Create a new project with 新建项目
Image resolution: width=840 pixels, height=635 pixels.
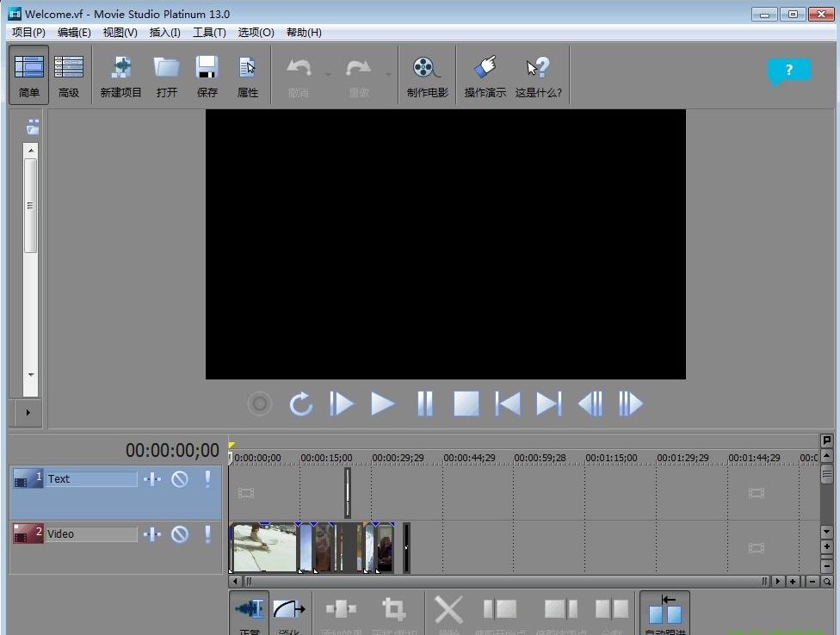(120, 76)
